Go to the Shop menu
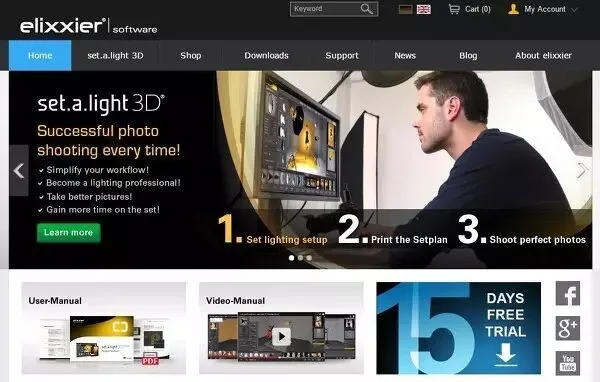This screenshot has height=382, width=600. click(191, 56)
